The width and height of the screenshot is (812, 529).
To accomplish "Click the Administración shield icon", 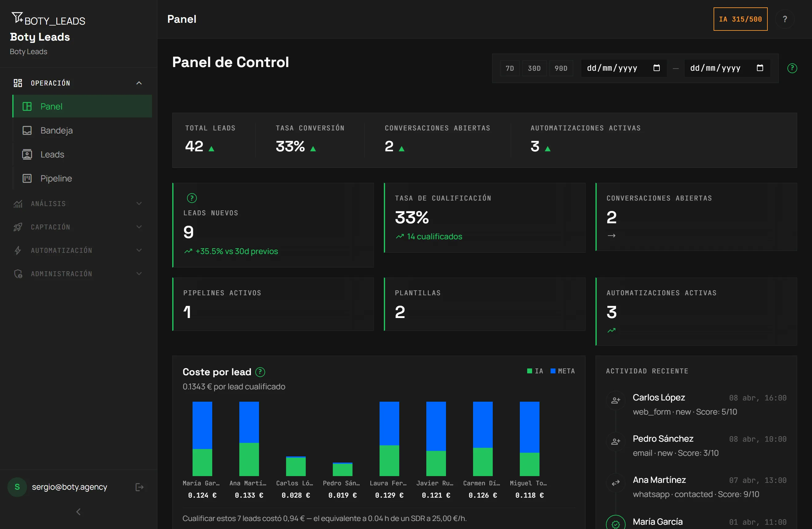I will [18, 273].
